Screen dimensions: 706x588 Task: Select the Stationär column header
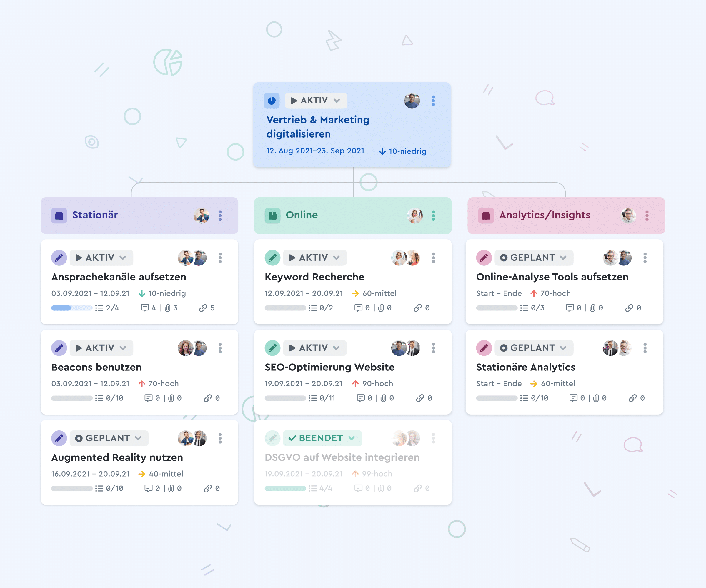pyautogui.click(x=139, y=216)
